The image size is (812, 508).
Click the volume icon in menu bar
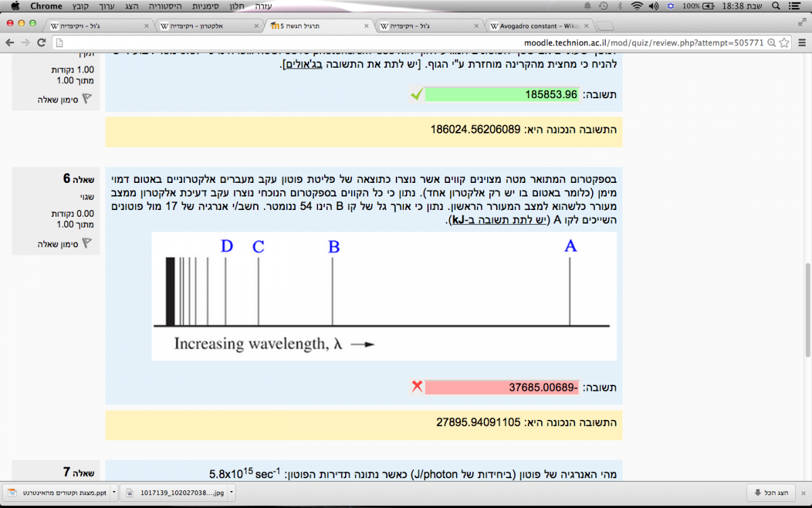pos(653,6)
